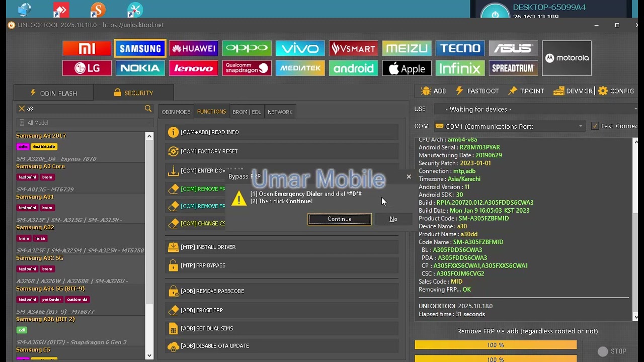Image resolution: width=644 pixels, height=362 pixels.
Task: Click No in the Bypass FRP dialog
Action: pos(393,219)
